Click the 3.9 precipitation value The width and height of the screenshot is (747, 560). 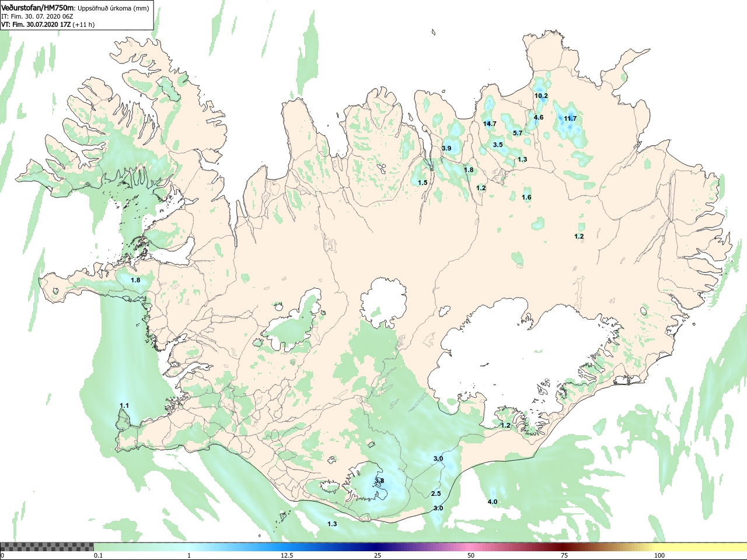(446, 148)
